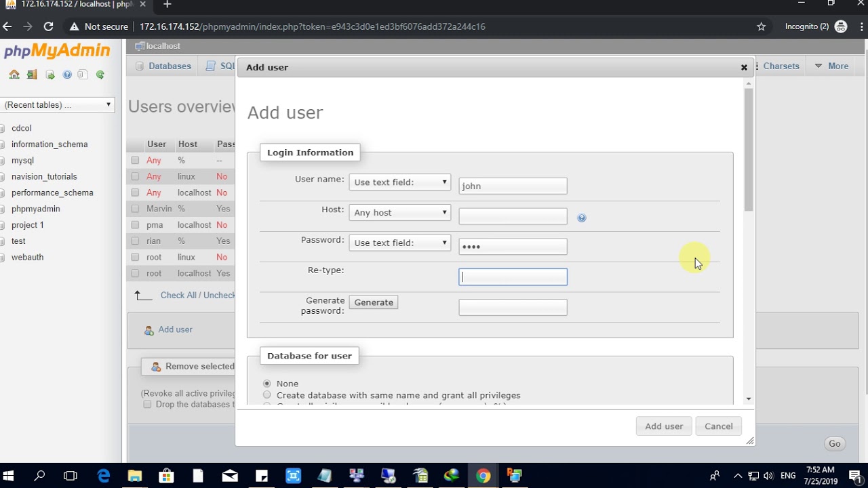The height and width of the screenshot is (488, 868).
Task: Close the Add user dialog
Action: pos(744,67)
